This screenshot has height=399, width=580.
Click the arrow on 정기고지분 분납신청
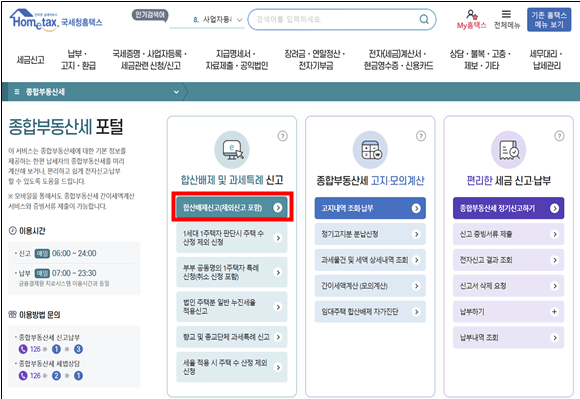point(417,234)
